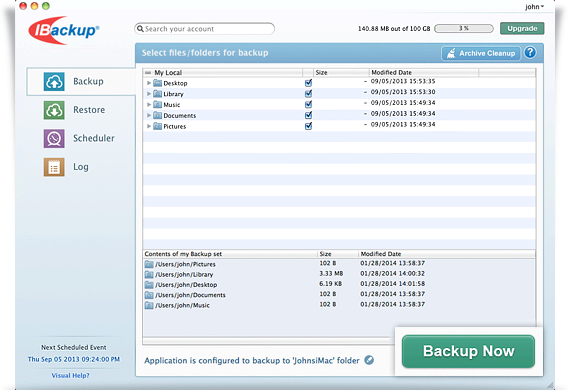Click the date 01/28/2014 14:01:58

pos(393,284)
